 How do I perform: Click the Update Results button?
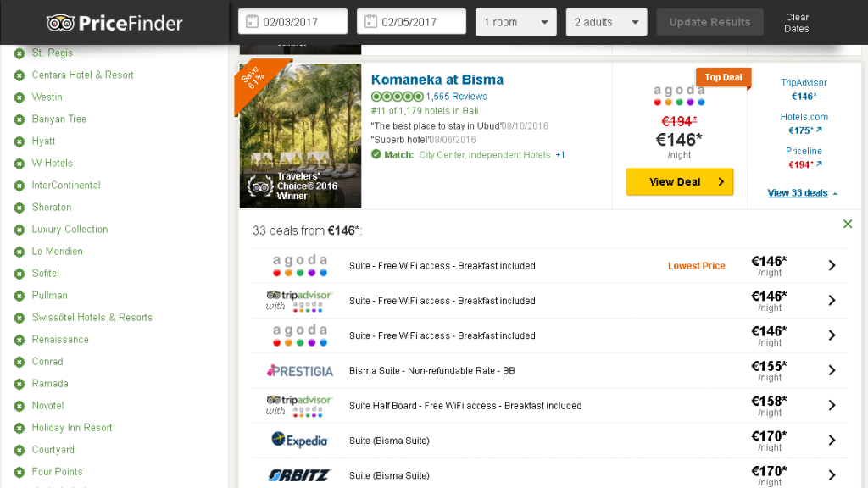(x=709, y=22)
